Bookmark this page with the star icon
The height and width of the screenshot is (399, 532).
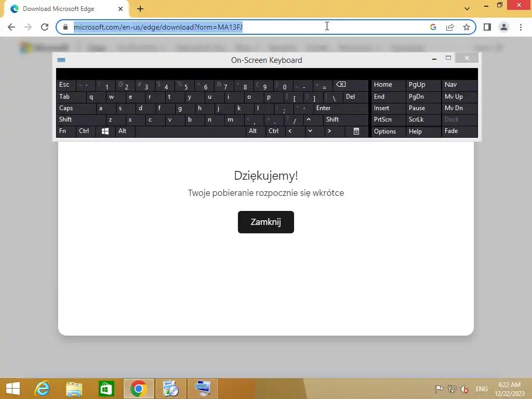pos(467,27)
